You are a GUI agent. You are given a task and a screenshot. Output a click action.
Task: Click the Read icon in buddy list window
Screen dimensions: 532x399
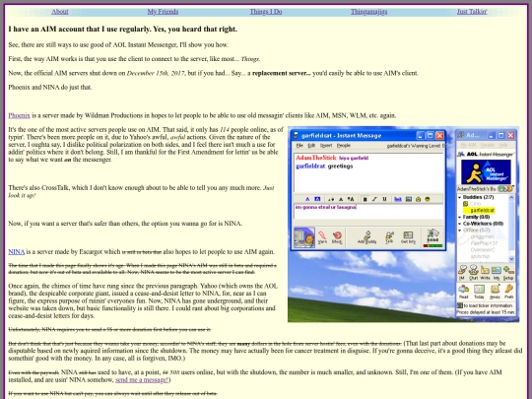coord(463,292)
